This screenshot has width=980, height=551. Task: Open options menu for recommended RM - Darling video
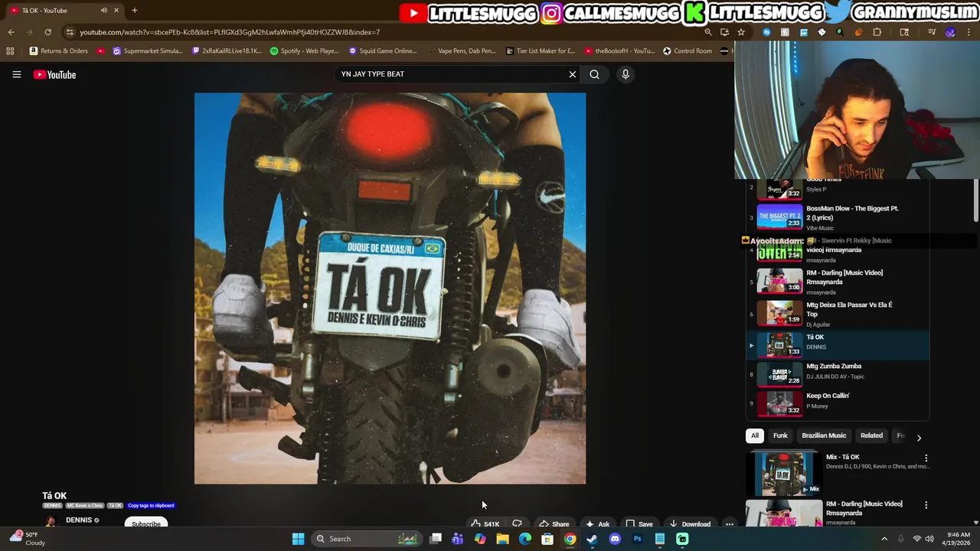click(926, 505)
